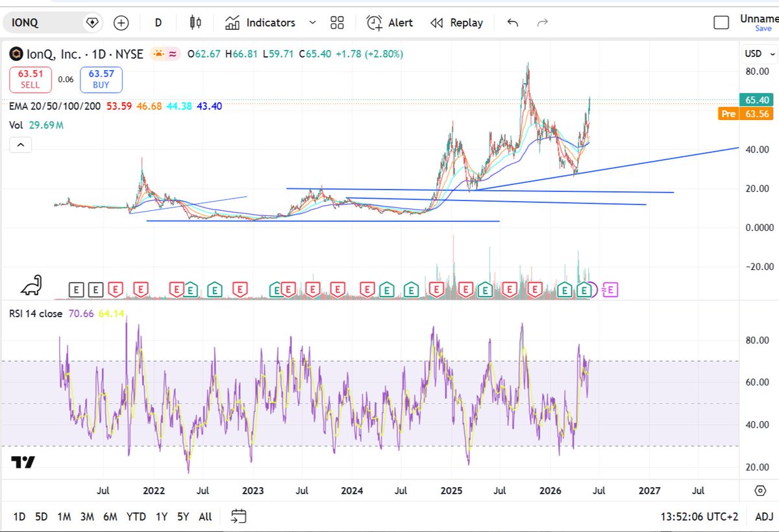Image resolution: width=779 pixels, height=532 pixels.
Task: Open the layout setup square icon
Action: [721, 23]
